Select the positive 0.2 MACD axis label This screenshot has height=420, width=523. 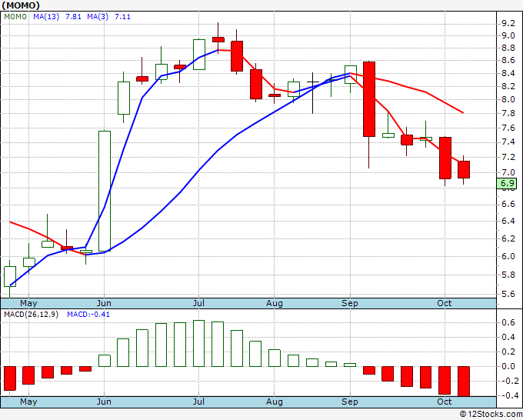[x=508, y=352]
